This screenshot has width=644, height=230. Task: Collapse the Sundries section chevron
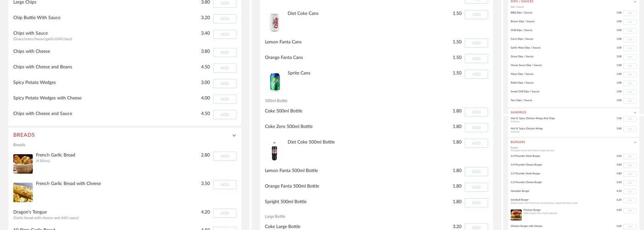tap(635, 113)
